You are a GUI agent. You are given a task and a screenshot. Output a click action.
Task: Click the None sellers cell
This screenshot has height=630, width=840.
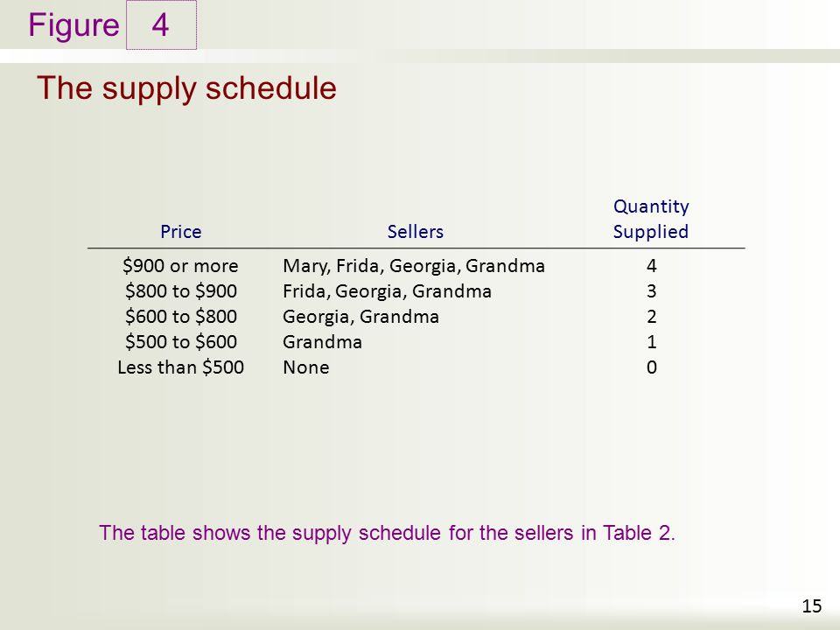(306, 367)
